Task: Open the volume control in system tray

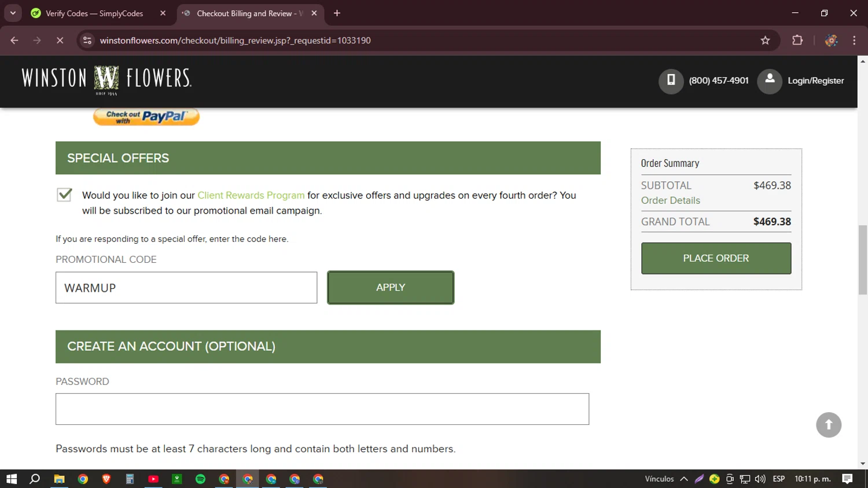Action: (760, 479)
